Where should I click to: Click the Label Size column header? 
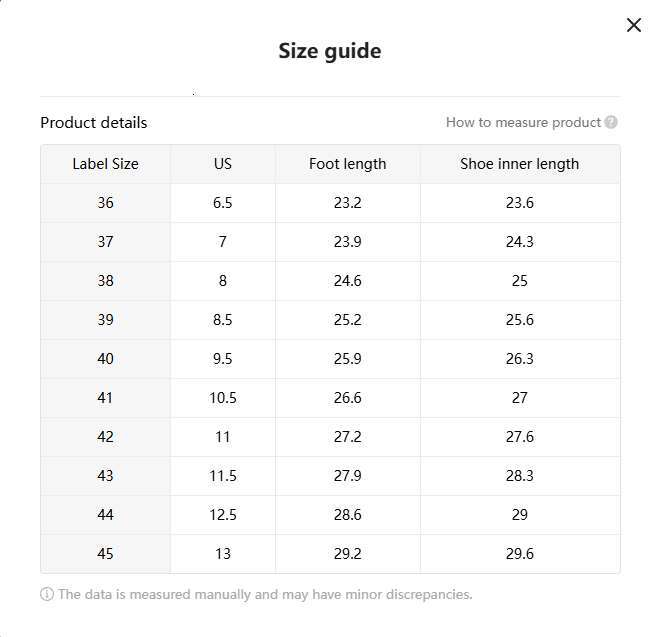[x=105, y=164]
